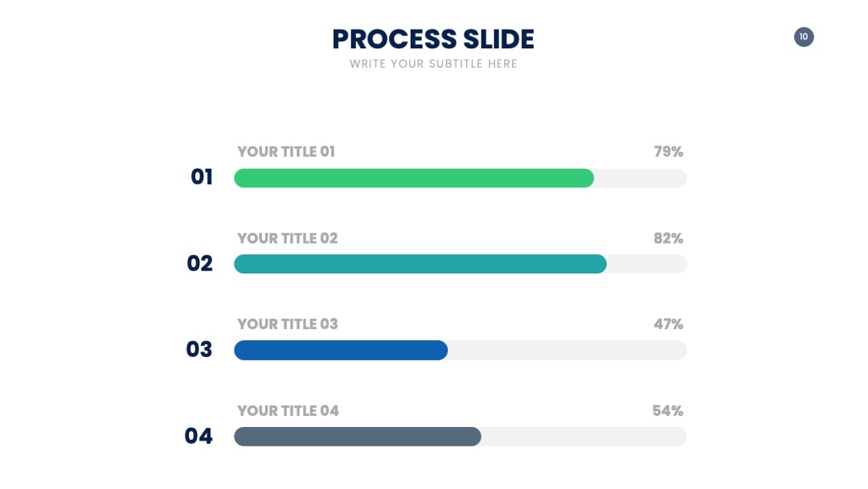Click the slide number 10 badge
The height and width of the screenshot is (489, 868).
pyautogui.click(x=804, y=37)
